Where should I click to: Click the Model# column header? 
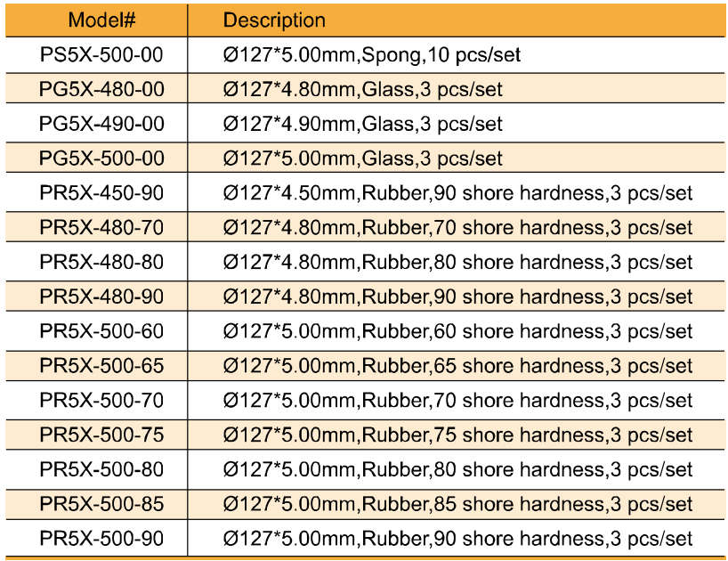tap(101, 20)
